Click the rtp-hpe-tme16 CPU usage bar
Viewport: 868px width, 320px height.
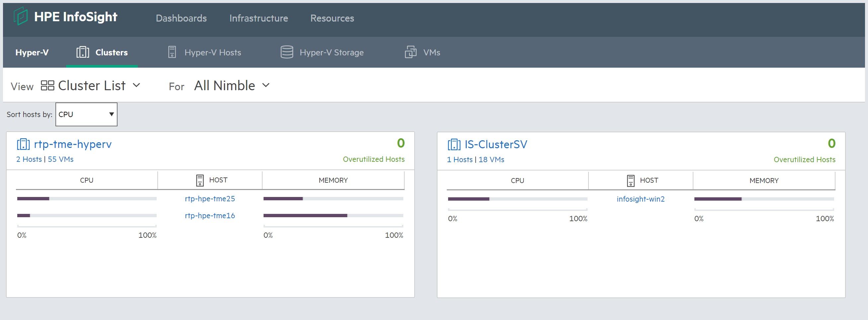click(x=87, y=215)
